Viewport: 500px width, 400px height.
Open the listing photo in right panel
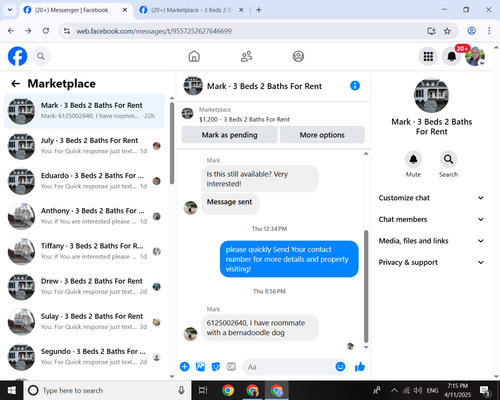click(x=431, y=95)
